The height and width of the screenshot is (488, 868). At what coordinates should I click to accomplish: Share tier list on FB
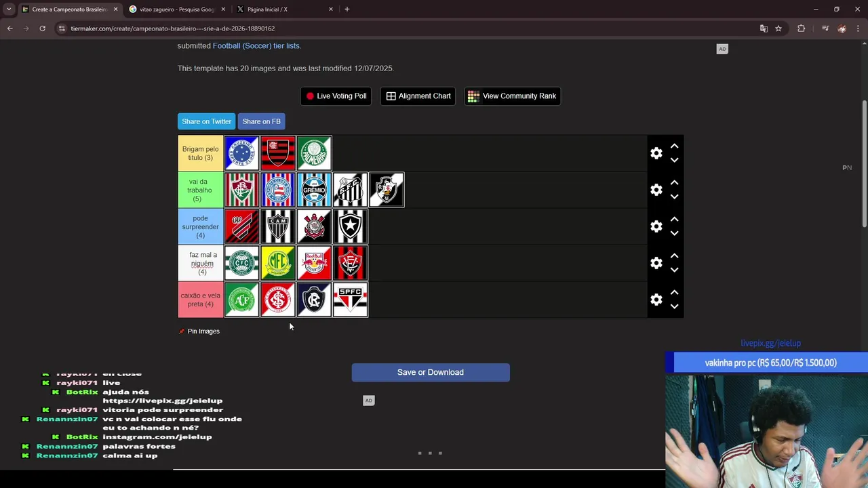pos(261,121)
